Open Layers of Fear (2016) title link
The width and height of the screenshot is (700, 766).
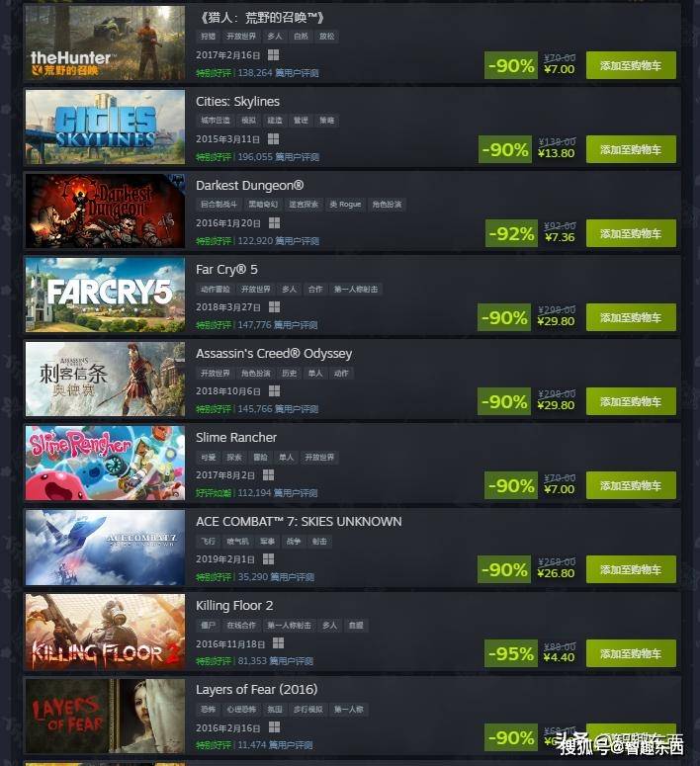[257, 690]
